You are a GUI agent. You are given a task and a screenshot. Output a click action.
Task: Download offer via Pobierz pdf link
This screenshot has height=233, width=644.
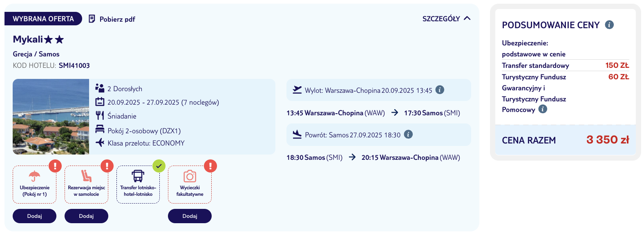click(112, 19)
